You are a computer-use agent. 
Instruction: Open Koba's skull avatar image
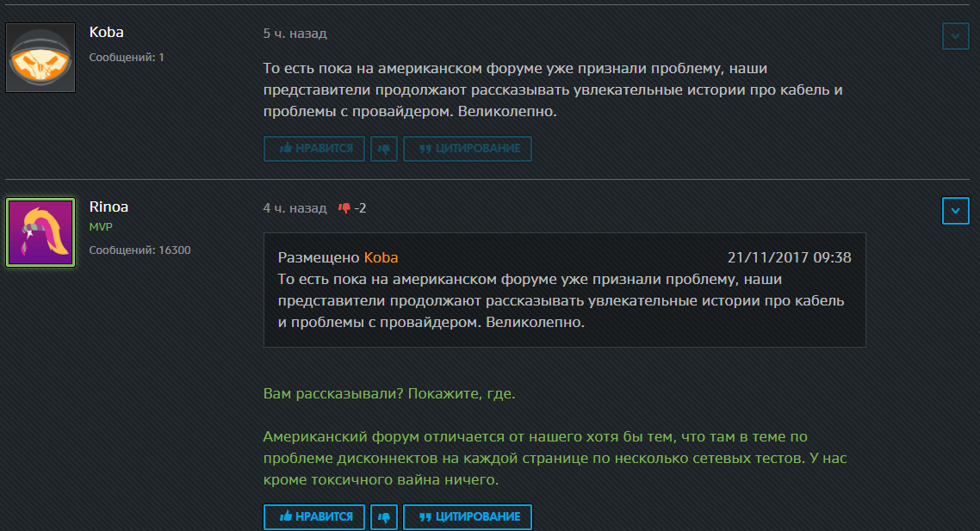point(40,58)
